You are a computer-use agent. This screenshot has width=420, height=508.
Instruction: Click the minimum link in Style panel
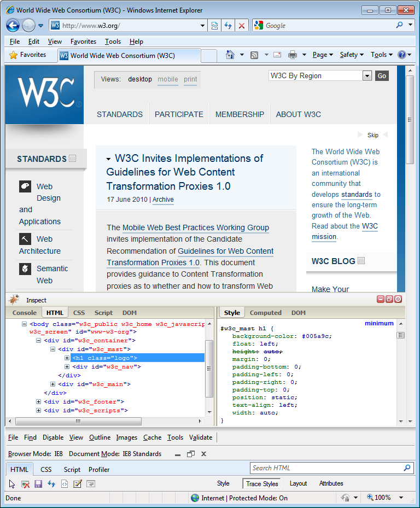[x=379, y=323]
